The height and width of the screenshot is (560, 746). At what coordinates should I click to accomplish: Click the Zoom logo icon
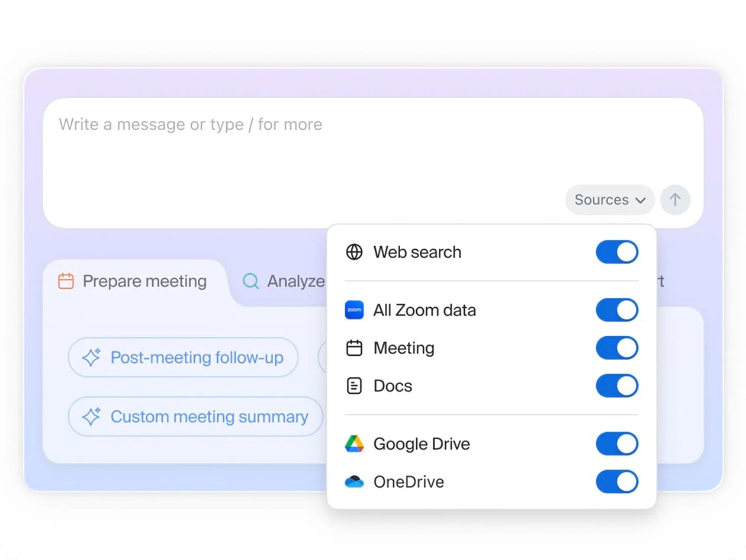354,310
